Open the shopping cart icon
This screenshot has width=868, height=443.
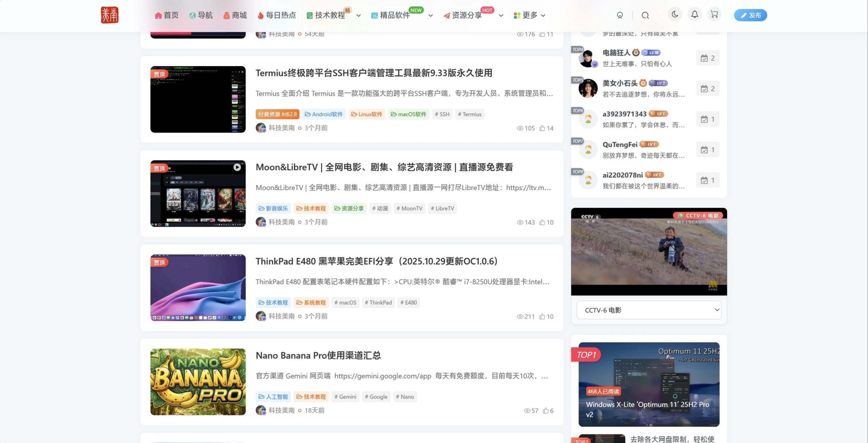[x=714, y=15]
